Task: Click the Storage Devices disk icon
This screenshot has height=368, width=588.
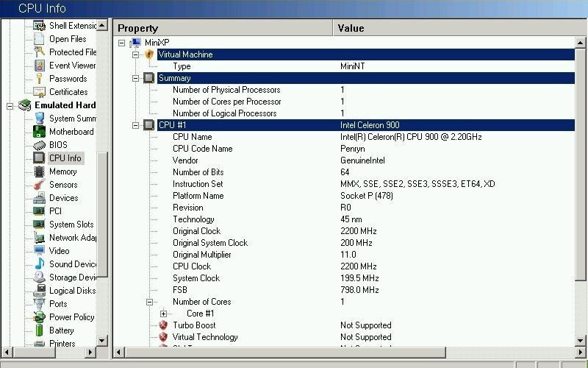Action: pyautogui.click(x=39, y=277)
